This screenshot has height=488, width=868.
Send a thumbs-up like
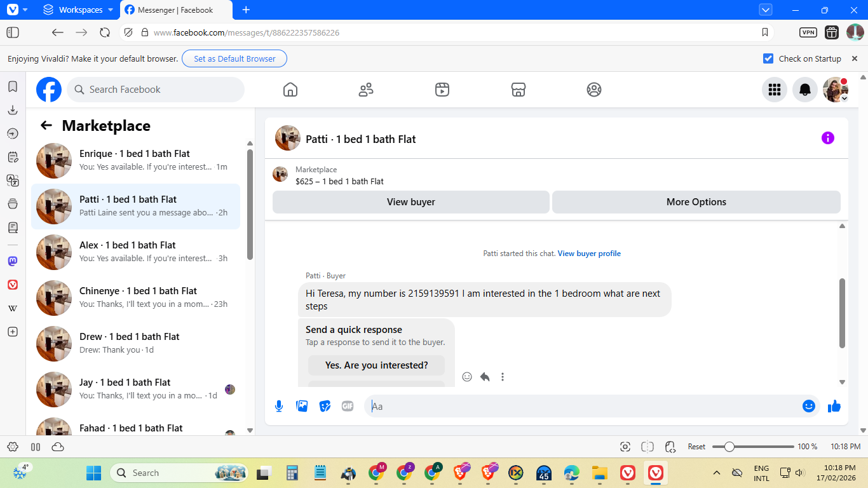click(x=834, y=406)
